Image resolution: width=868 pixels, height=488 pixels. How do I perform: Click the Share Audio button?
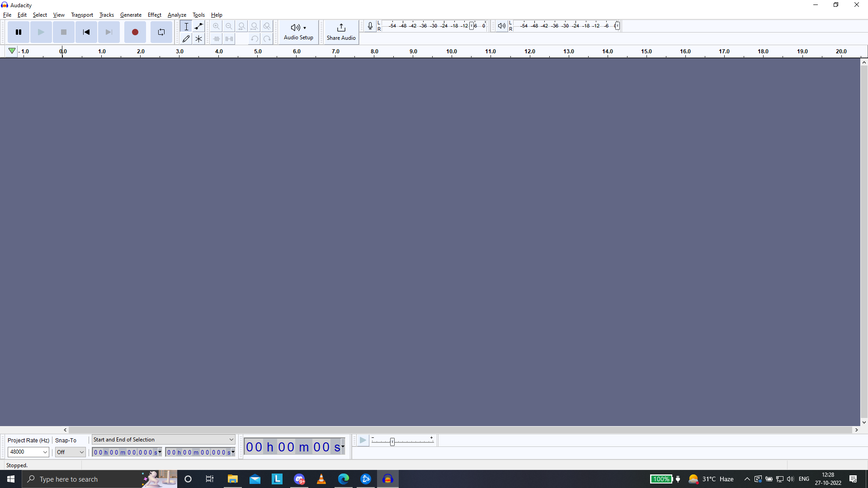[341, 32]
